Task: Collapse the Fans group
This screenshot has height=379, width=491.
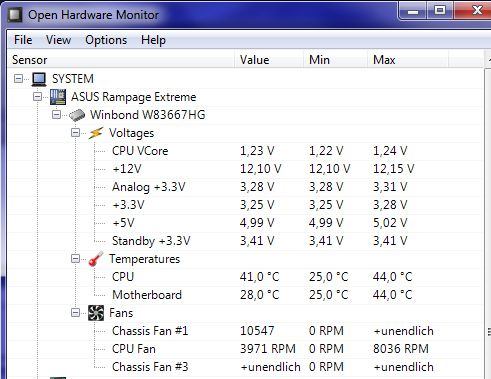Action: [x=76, y=313]
